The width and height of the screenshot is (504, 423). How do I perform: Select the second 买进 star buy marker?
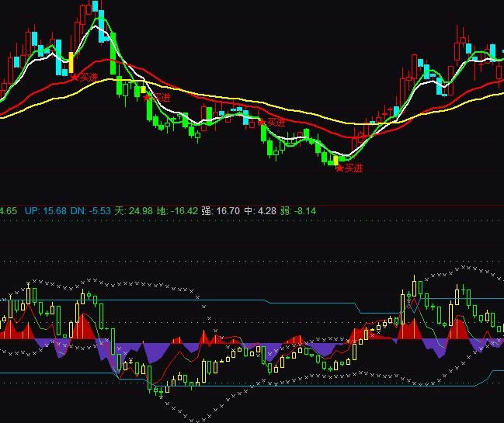click(156, 98)
